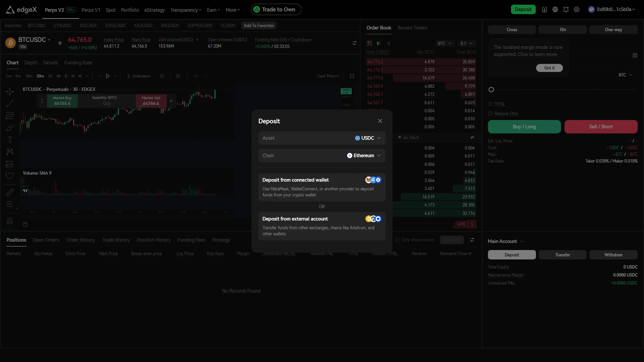Click the order size slider handle

click(x=491, y=89)
